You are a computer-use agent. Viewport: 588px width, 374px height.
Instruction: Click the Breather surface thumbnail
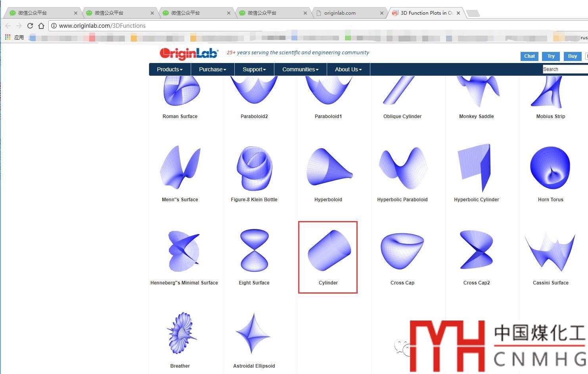(x=180, y=334)
